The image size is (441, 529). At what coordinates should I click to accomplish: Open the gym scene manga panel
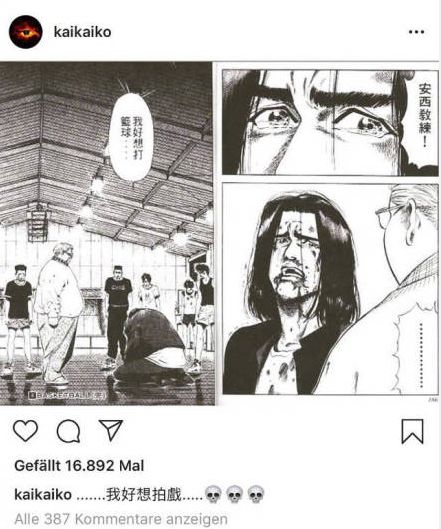pos(107,233)
